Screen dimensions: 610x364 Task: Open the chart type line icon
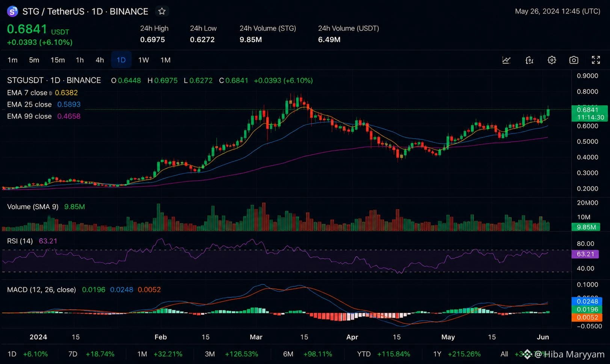coord(506,60)
